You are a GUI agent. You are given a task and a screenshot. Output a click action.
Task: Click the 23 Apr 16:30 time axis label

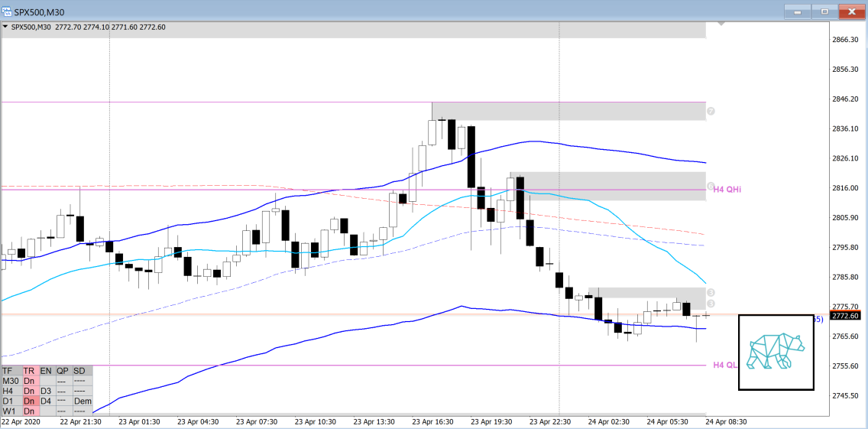coord(432,421)
